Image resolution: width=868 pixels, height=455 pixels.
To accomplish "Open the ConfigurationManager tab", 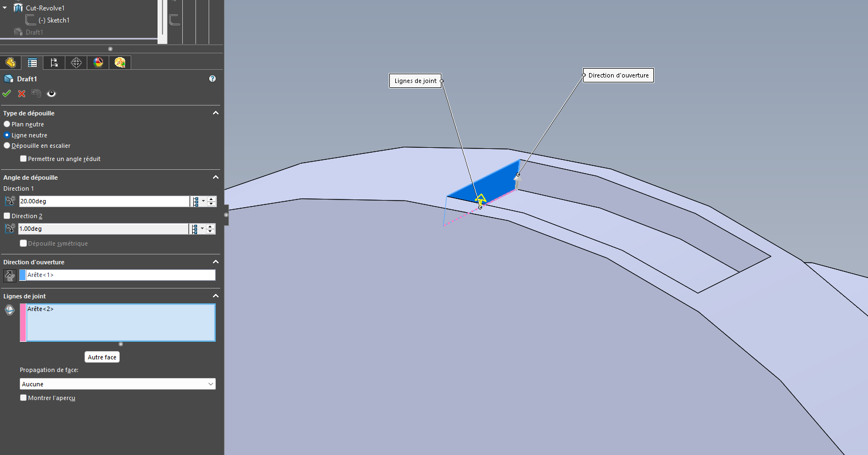I will [x=54, y=63].
